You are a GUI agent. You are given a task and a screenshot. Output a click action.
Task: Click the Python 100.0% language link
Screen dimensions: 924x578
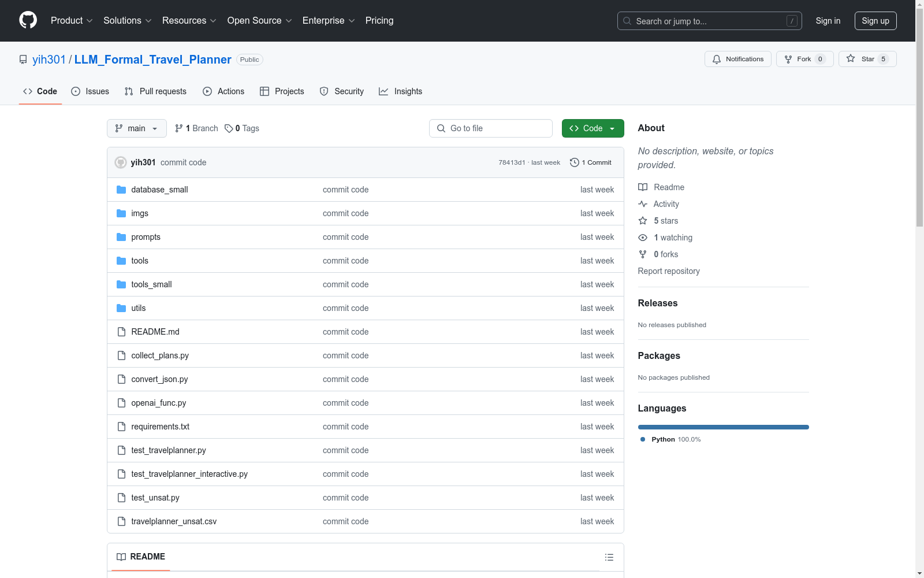670,439
